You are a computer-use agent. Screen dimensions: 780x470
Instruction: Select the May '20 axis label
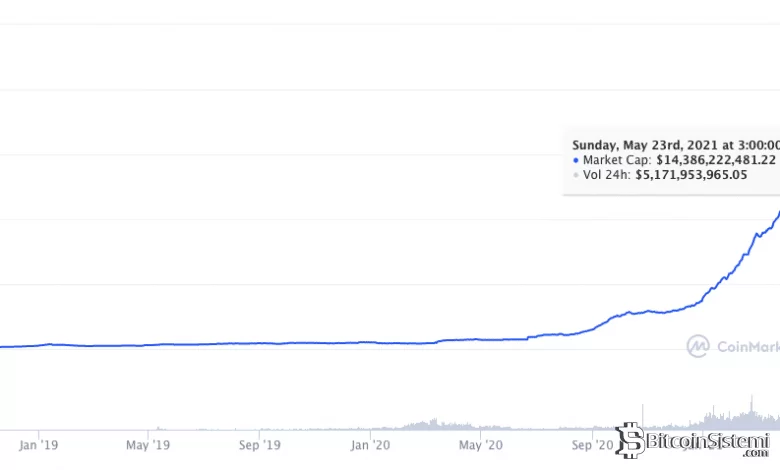tap(480, 444)
